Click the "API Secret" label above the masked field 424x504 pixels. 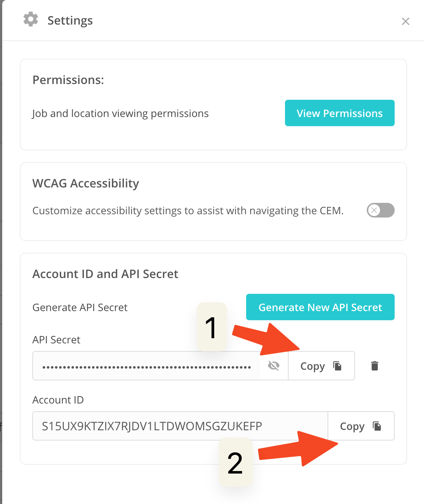(x=56, y=340)
